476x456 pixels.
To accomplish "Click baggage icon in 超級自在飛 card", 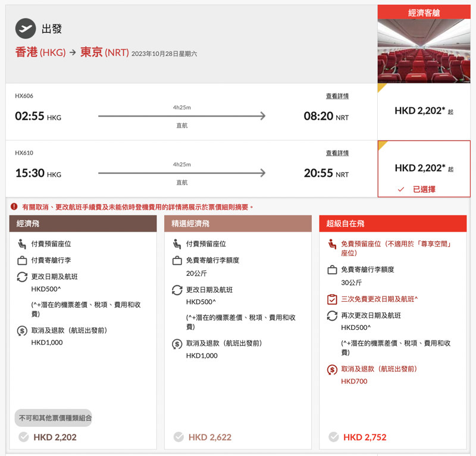I will click(x=332, y=270).
